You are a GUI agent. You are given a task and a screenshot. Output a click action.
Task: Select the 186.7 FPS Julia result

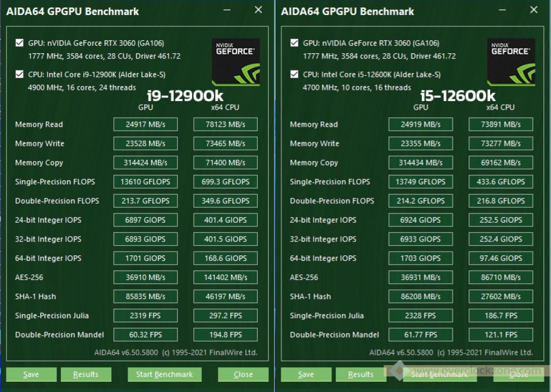pos(501,316)
